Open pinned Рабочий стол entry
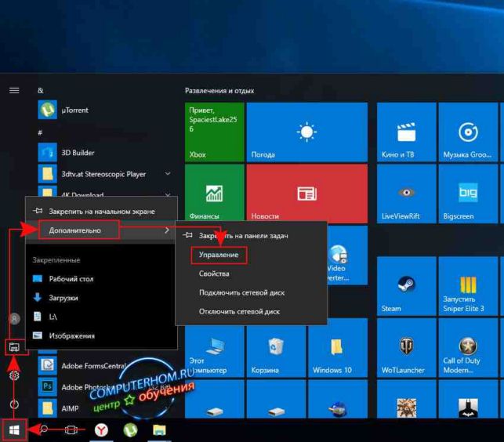Image resolution: width=504 pixels, height=442 pixels. pyautogui.click(x=101, y=279)
